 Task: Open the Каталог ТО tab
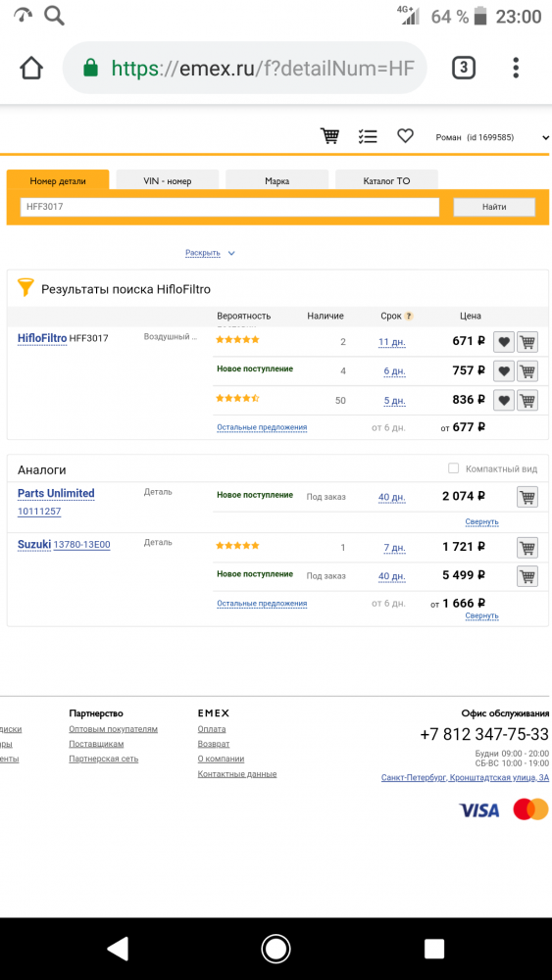pyautogui.click(x=387, y=180)
